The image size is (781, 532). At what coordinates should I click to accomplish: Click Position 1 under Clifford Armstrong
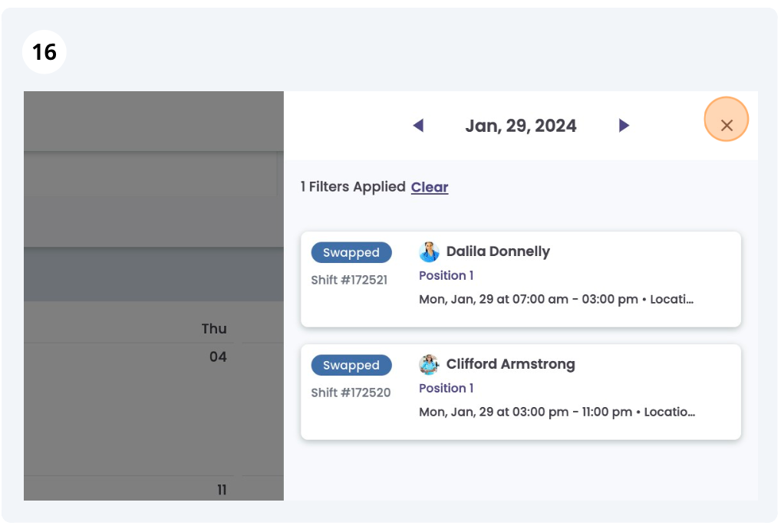[x=446, y=388]
